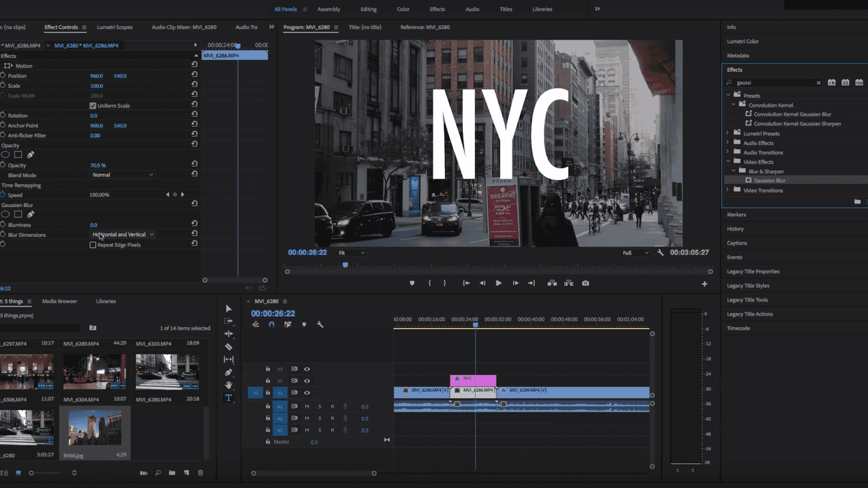This screenshot has height=488, width=868.
Task: Reset the Position parameter
Action: click(x=195, y=75)
